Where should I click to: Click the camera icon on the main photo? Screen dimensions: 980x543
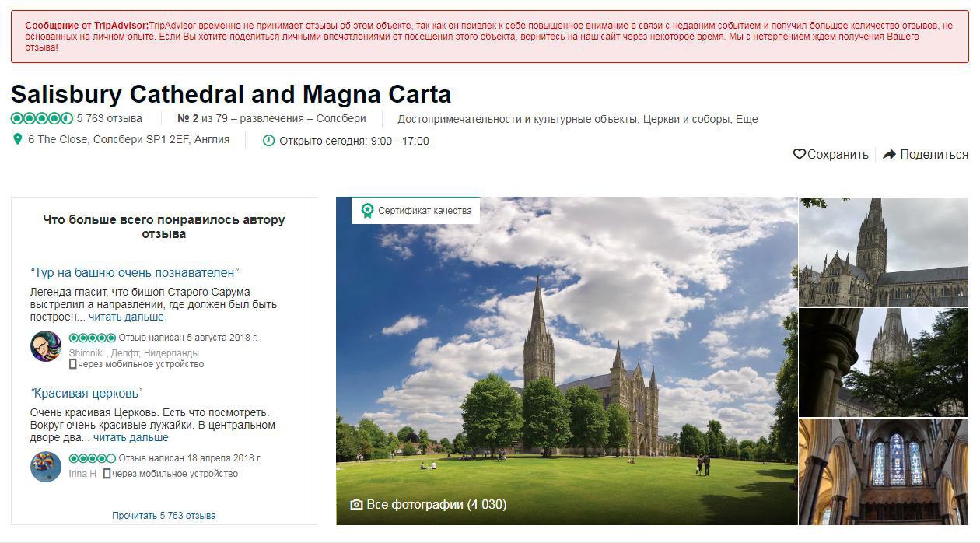coord(356,504)
